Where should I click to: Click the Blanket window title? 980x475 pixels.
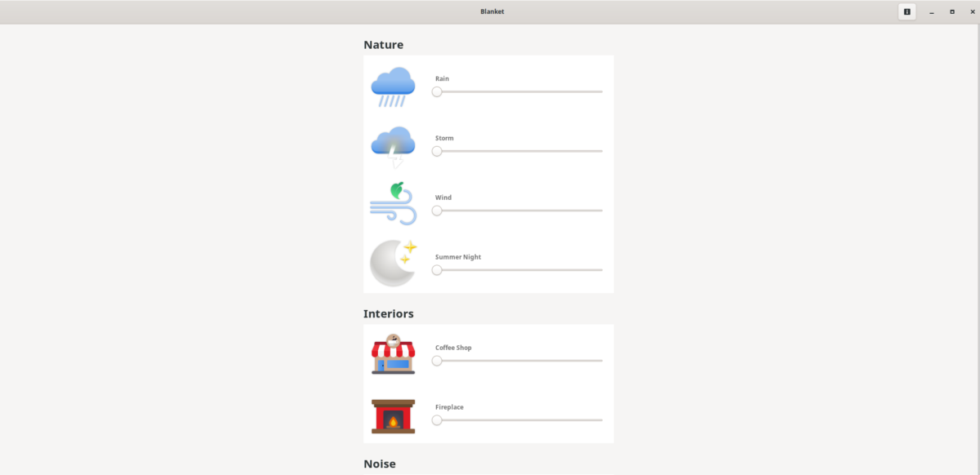(492, 11)
